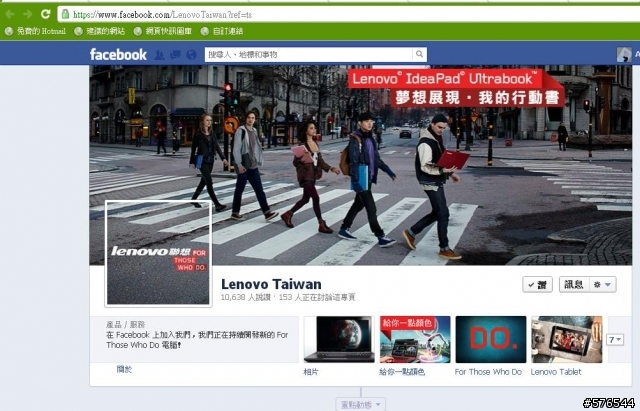
Task: Open the 相片 laptop photo thumbnail
Action: click(339, 339)
